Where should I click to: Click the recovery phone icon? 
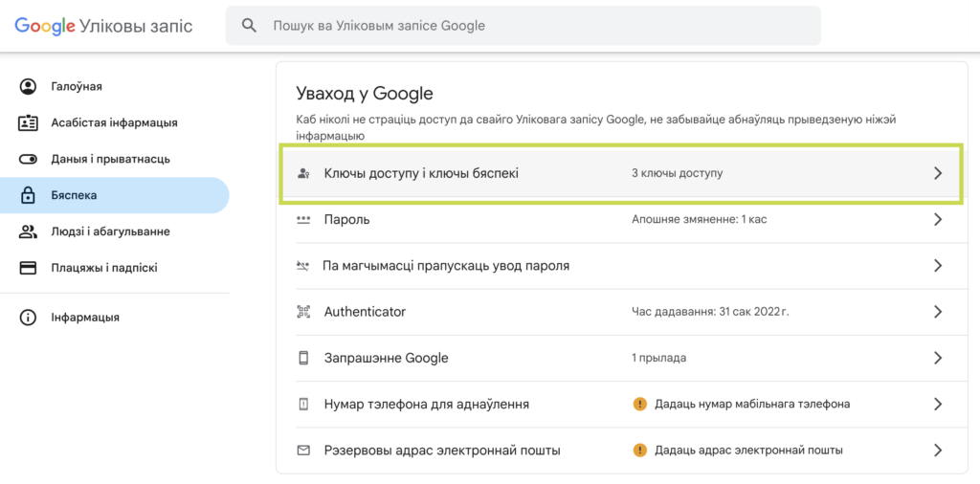point(303,404)
